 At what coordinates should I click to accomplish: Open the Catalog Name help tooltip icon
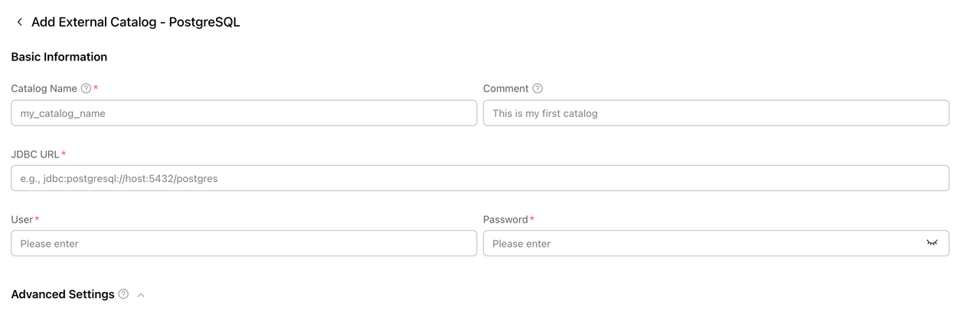[x=86, y=89]
